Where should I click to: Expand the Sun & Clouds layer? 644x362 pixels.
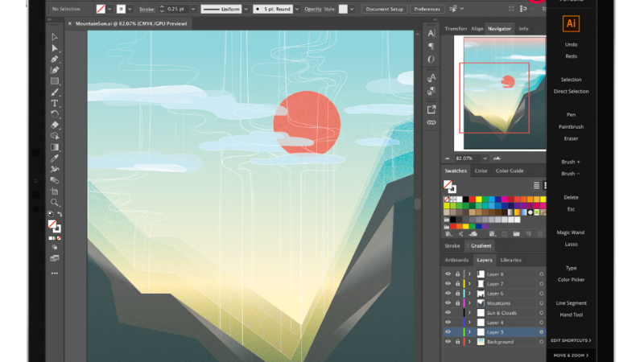(470, 313)
